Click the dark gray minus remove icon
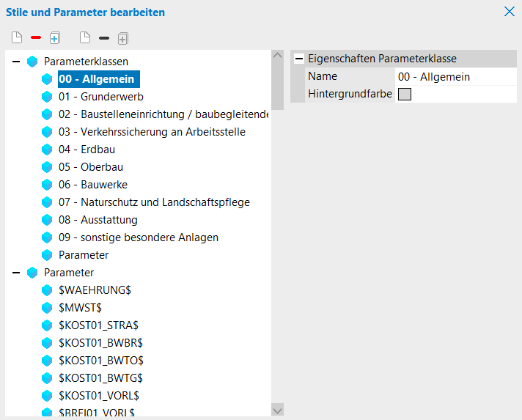 [x=104, y=37]
